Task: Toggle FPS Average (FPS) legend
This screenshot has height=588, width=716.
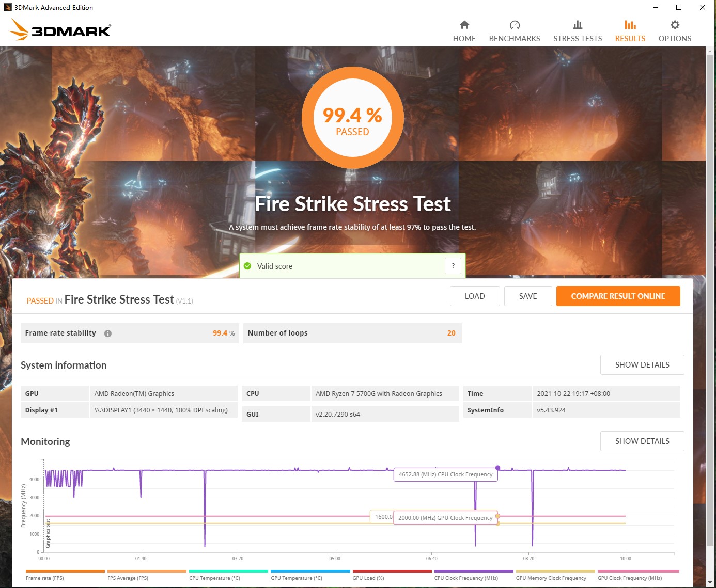Action: pyautogui.click(x=147, y=575)
